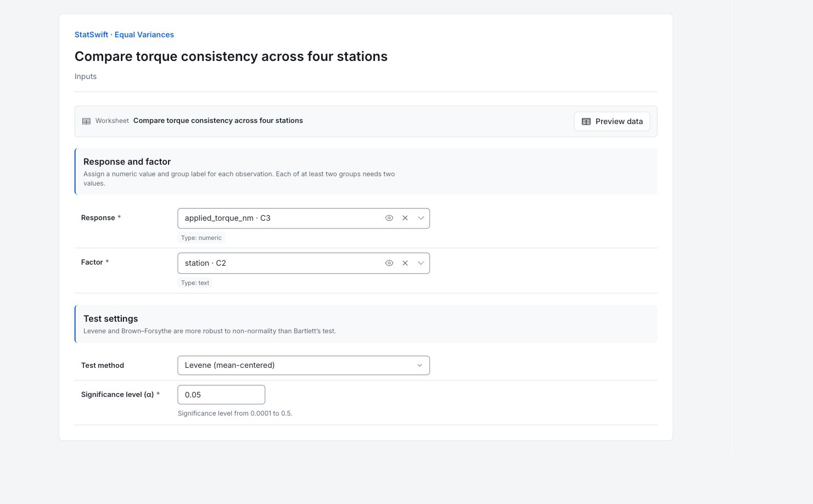Viewport: 813px width, 504px height.
Task: Click the Significance level input field
Action: 221,395
